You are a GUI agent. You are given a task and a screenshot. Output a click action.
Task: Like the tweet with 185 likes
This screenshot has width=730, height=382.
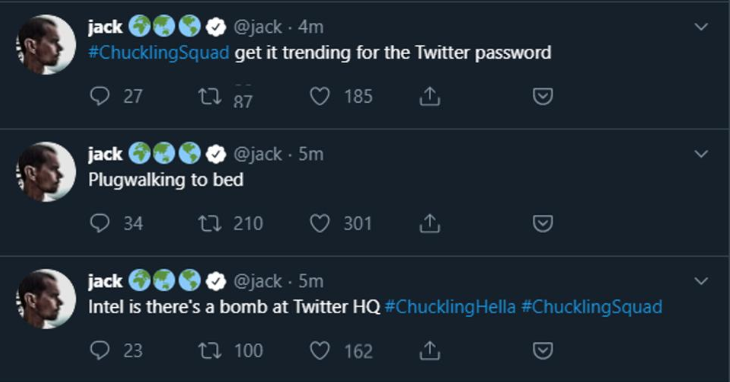pos(320,96)
